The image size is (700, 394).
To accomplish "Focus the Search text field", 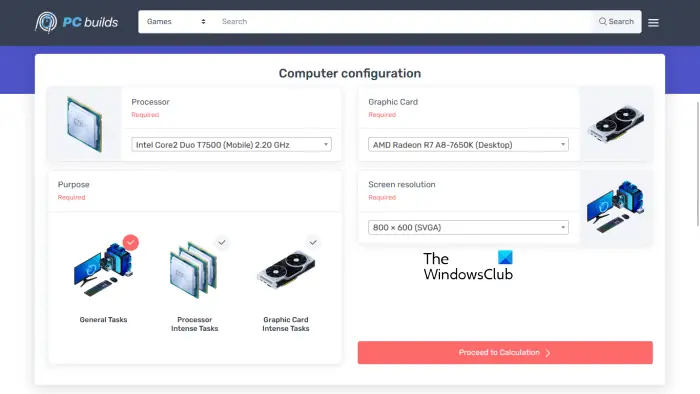I will pyautogui.click(x=403, y=21).
